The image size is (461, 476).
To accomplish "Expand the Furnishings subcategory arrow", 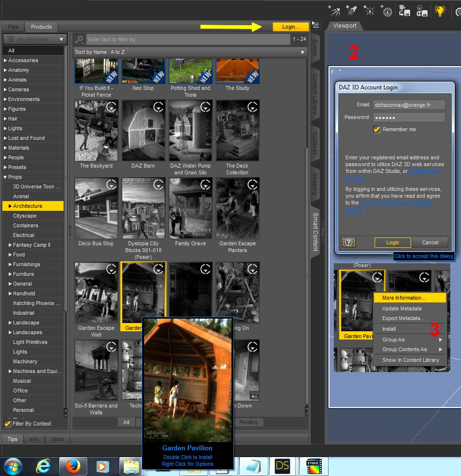I will (10, 264).
